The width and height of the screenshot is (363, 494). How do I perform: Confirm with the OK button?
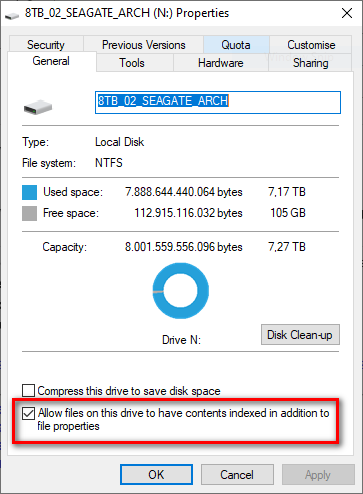[x=156, y=474]
